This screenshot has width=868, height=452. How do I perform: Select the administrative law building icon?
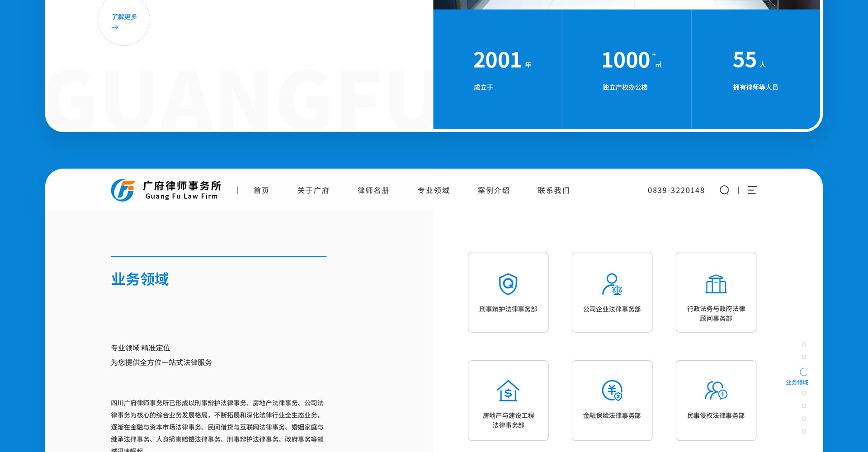[716, 284]
